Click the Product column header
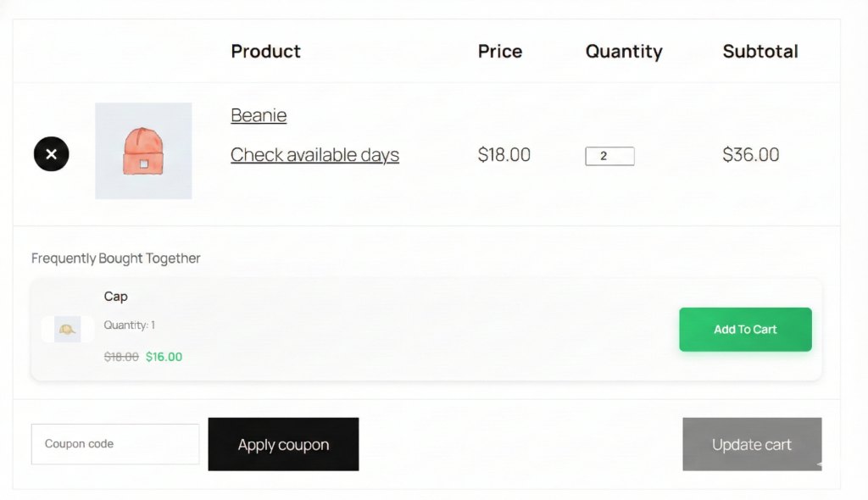868x500 pixels. pos(265,52)
